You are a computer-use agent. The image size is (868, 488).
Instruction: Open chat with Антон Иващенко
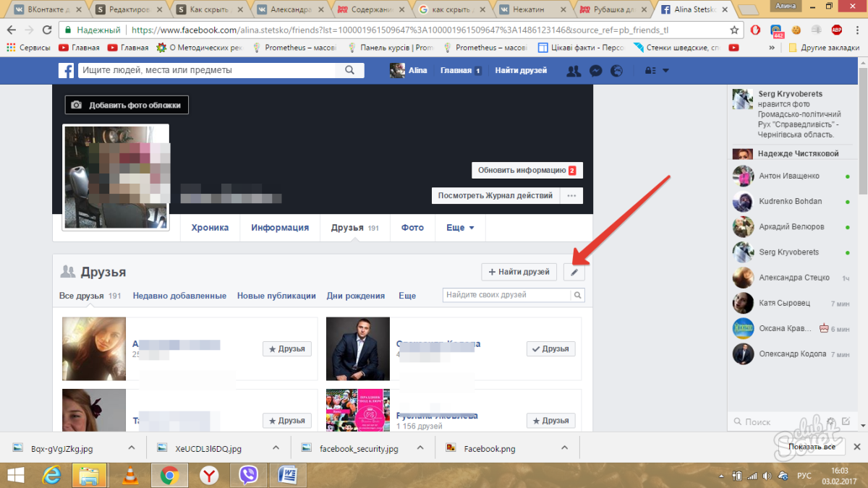click(x=791, y=176)
